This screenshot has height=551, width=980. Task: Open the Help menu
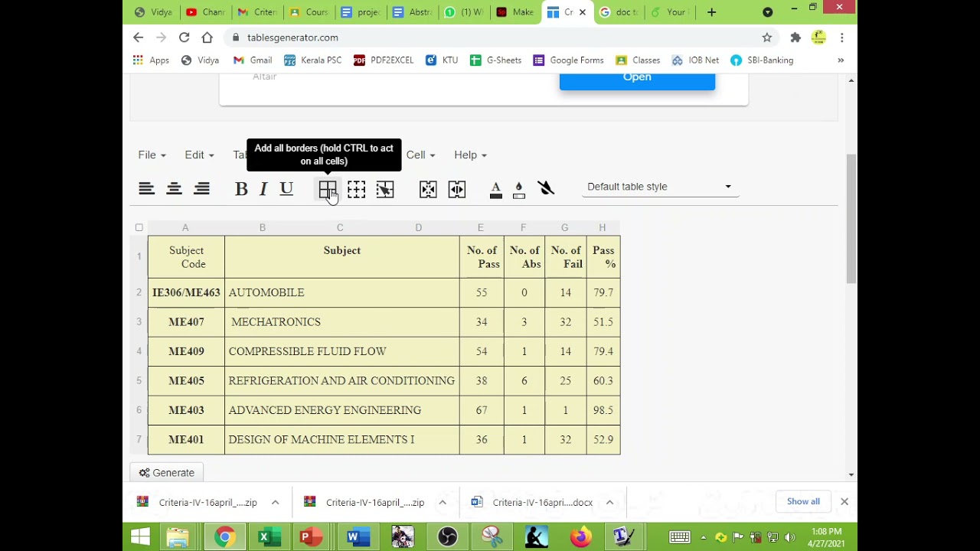[470, 155]
